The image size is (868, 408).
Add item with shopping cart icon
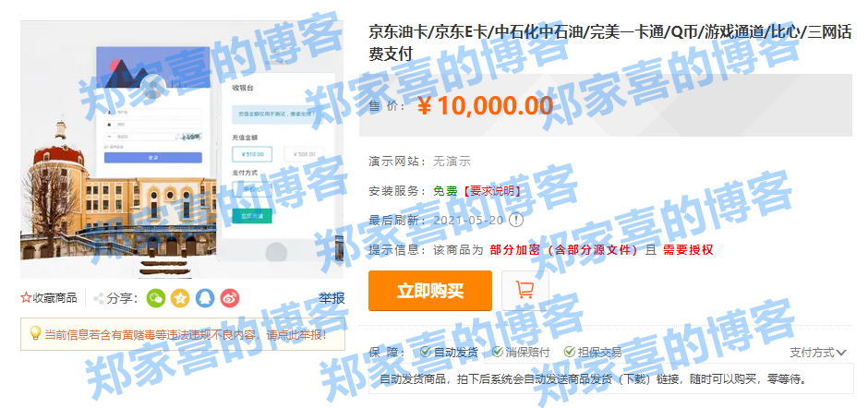click(x=524, y=291)
